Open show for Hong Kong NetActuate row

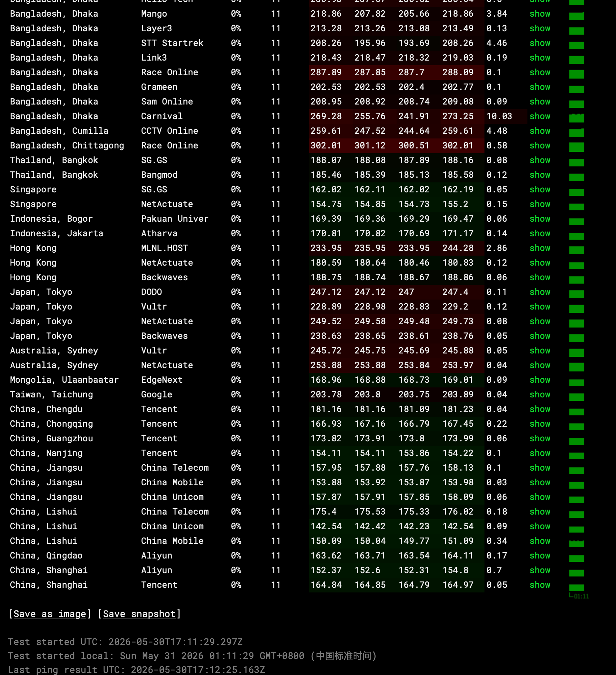(540, 263)
